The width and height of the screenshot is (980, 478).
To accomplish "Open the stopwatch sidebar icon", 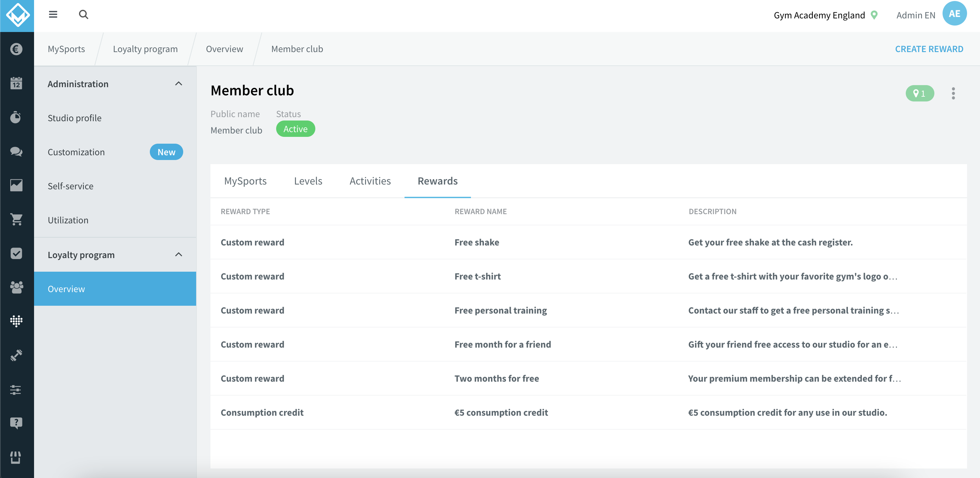I will coord(16,117).
